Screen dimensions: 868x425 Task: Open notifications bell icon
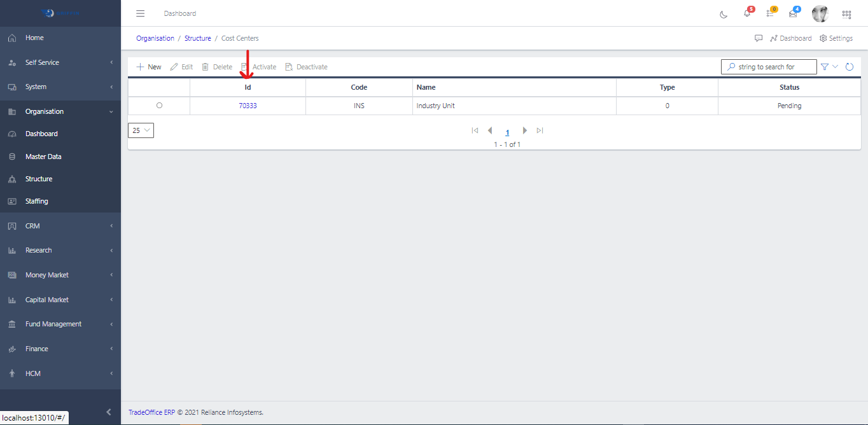[747, 13]
